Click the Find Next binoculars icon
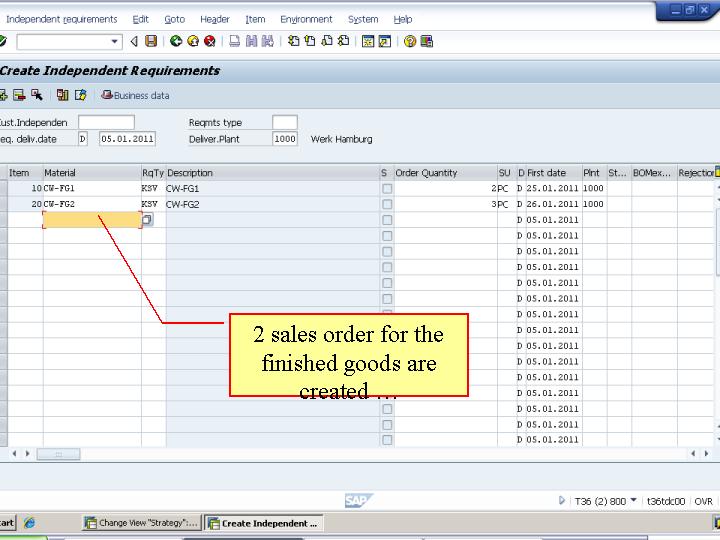 coord(268,41)
